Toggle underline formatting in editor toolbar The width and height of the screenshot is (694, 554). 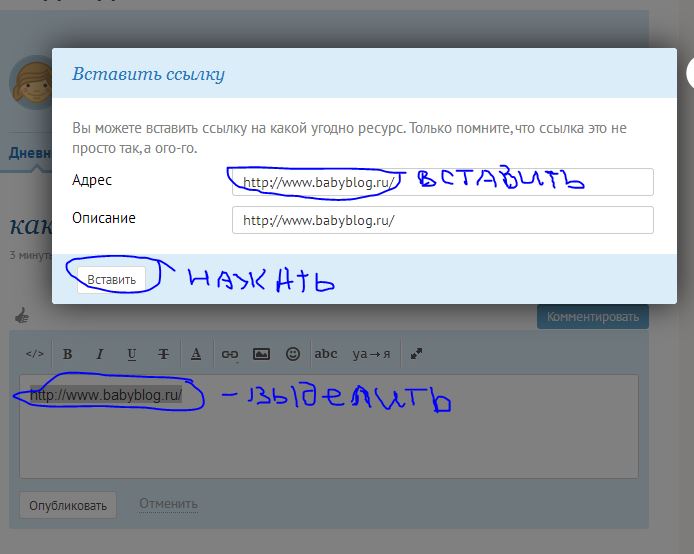[x=131, y=354]
